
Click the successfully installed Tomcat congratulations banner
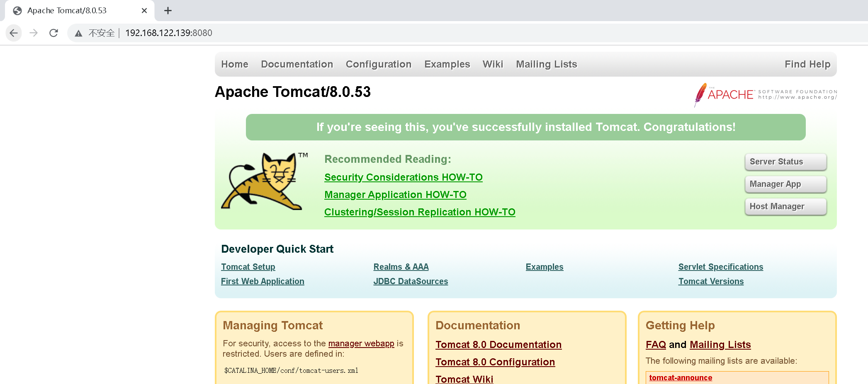click(x=526, y=127)
